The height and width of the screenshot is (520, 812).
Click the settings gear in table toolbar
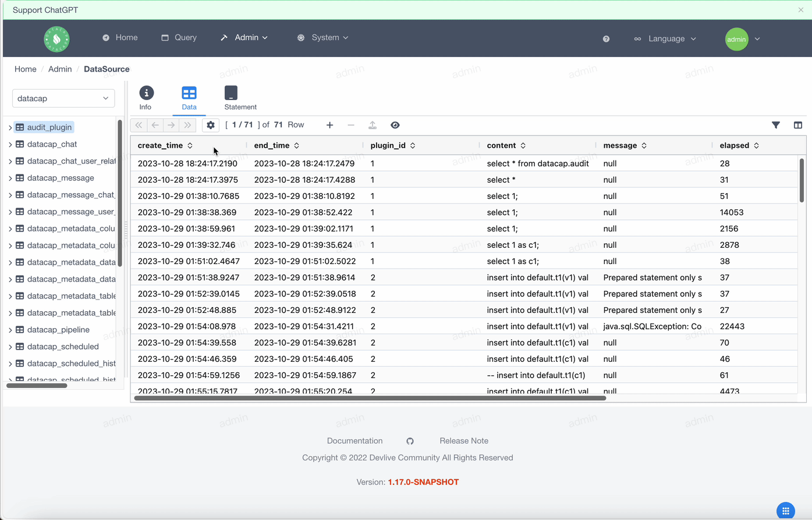(211, 125)
